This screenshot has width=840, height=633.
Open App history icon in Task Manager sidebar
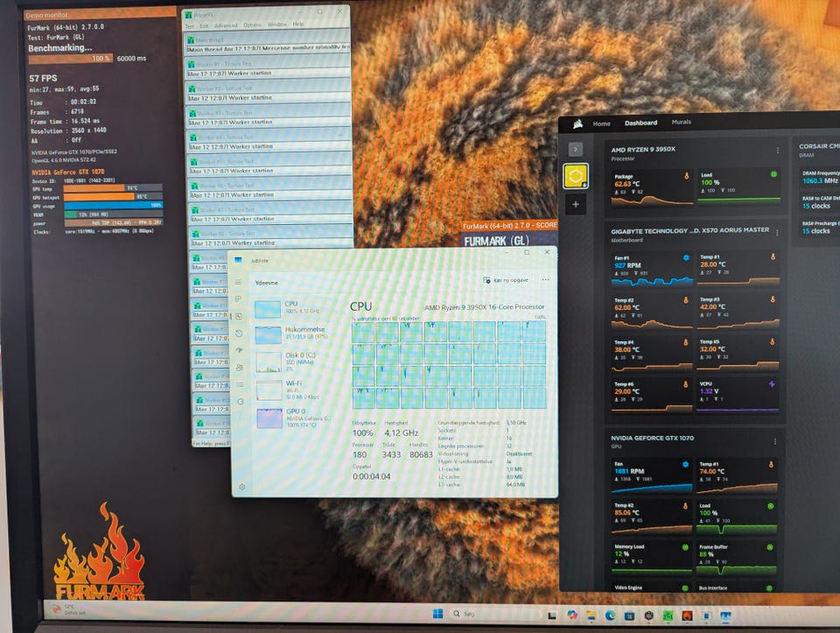pyautogui.click(x=239, y=334)
